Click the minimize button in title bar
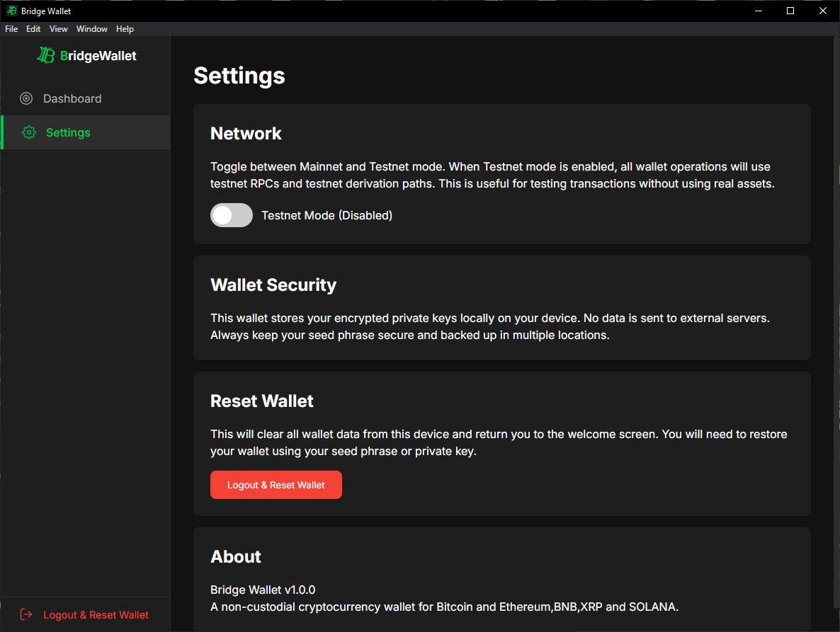840x632 pixels. coord(758,11)
